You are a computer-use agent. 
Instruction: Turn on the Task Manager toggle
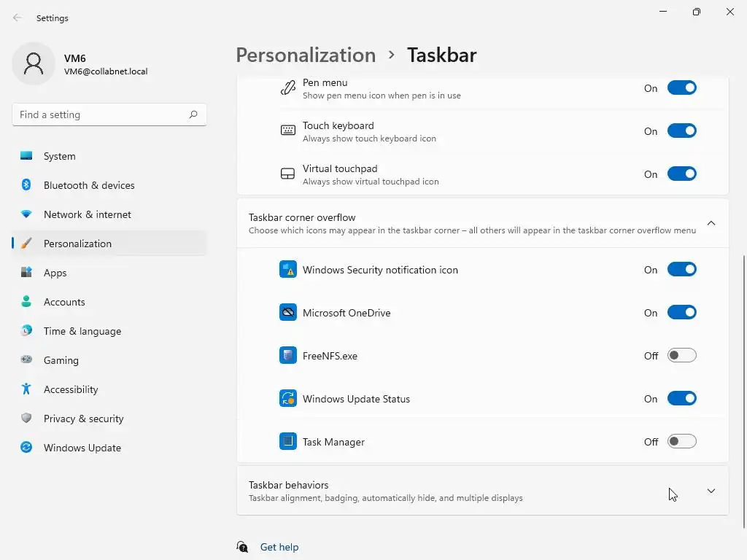point(681,442)
